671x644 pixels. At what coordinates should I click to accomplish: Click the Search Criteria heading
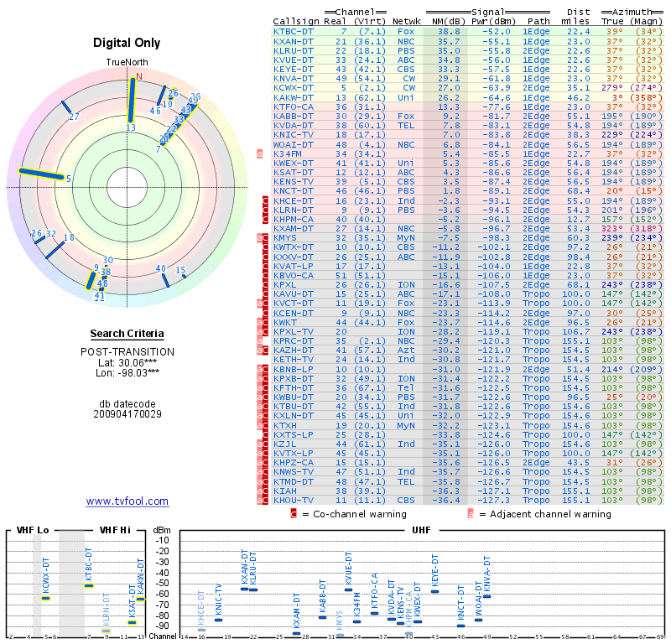click(x=127, y=334)
